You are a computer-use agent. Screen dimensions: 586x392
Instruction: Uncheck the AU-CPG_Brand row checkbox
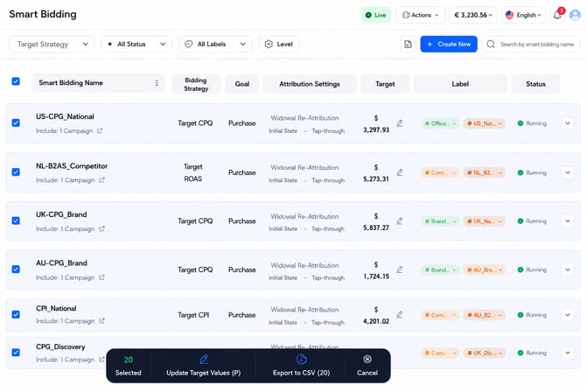click(x=16, y=269)
